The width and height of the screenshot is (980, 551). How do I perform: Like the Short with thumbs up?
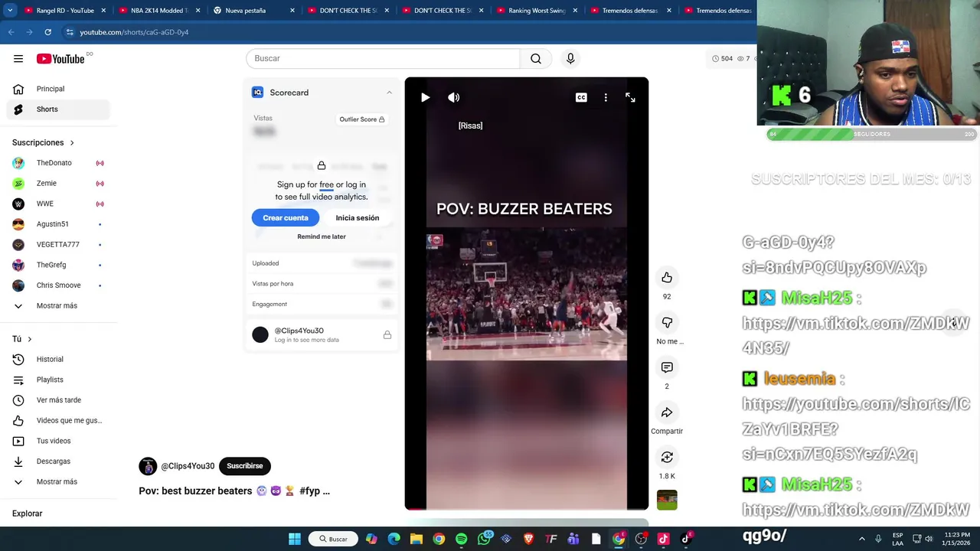[667, 278]
